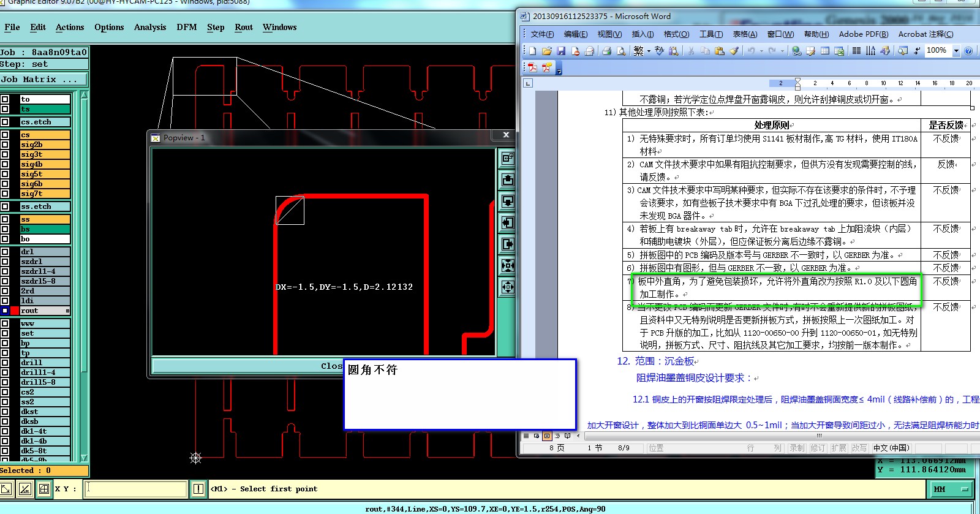980x514 pixels.
Task: Click the Save floppy disk icon in Word
Action: (x=561, y=51)
